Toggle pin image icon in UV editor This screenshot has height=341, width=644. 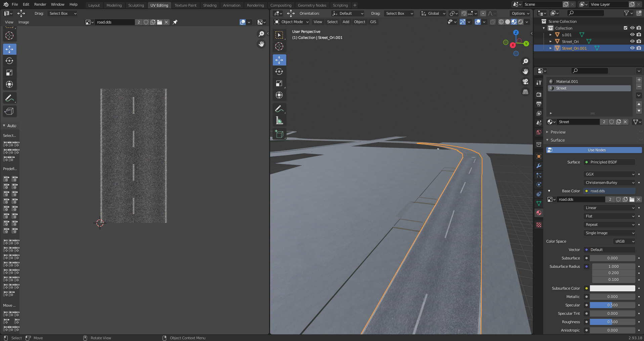175,22
